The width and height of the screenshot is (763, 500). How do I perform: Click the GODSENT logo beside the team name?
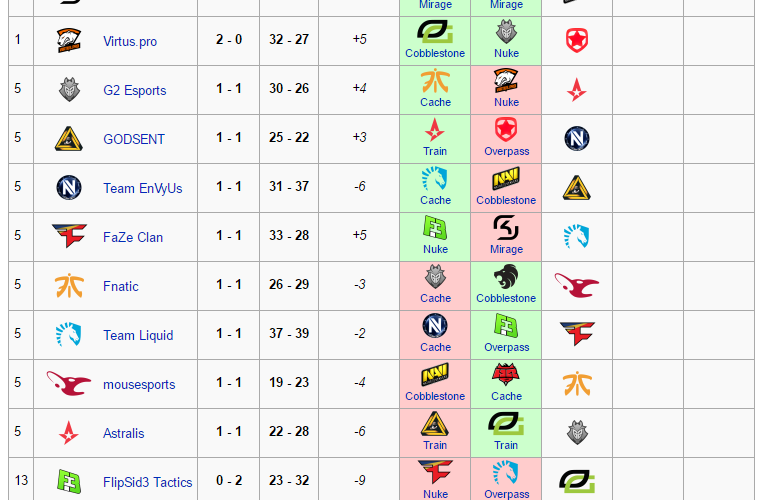pyautogui.click(x=69, y=139)
